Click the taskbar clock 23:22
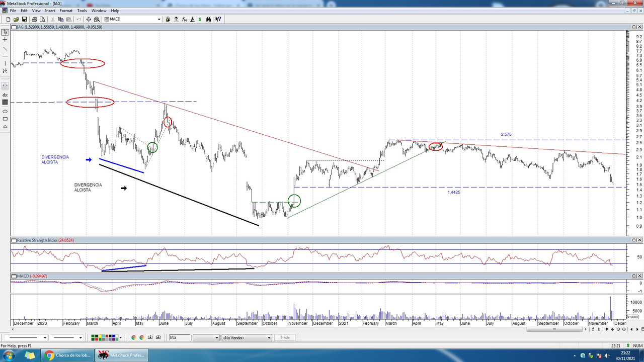The height and width of the screenshot is (362, 644). tap(625, 353)
